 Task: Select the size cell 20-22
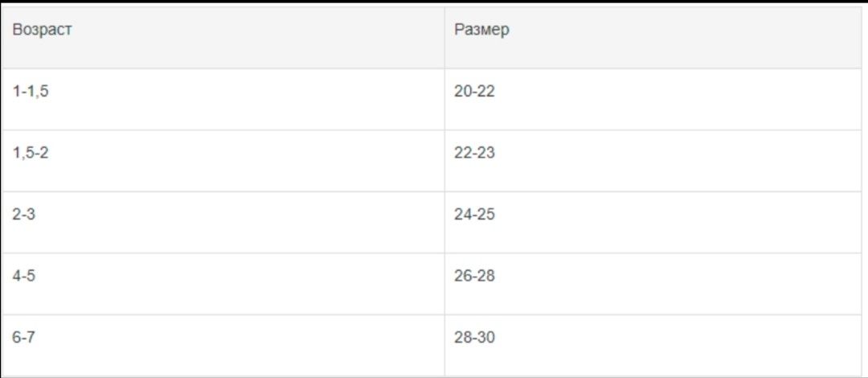[x=653, y=100]
